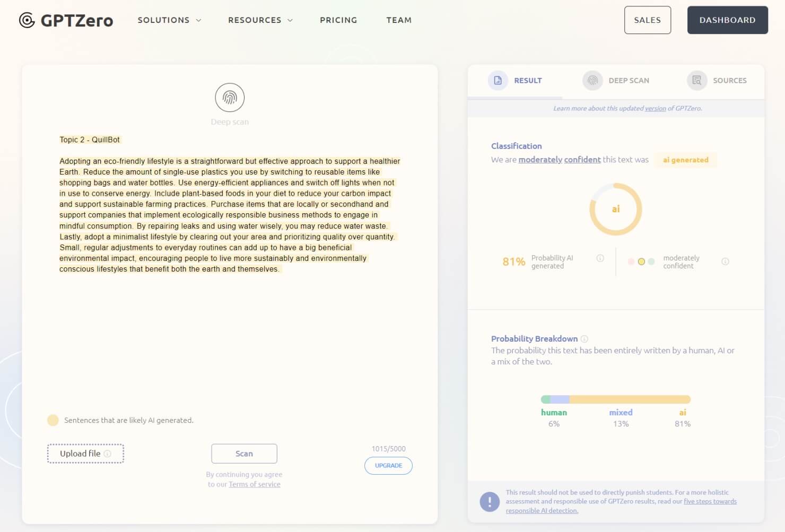Click inside the essay text area
The height and width of the screenshot is (532, 785).
(x=230, y=215)
